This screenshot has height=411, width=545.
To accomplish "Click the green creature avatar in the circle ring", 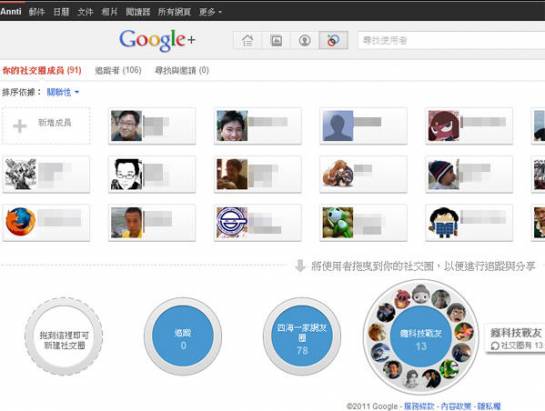I will (449, 369).
